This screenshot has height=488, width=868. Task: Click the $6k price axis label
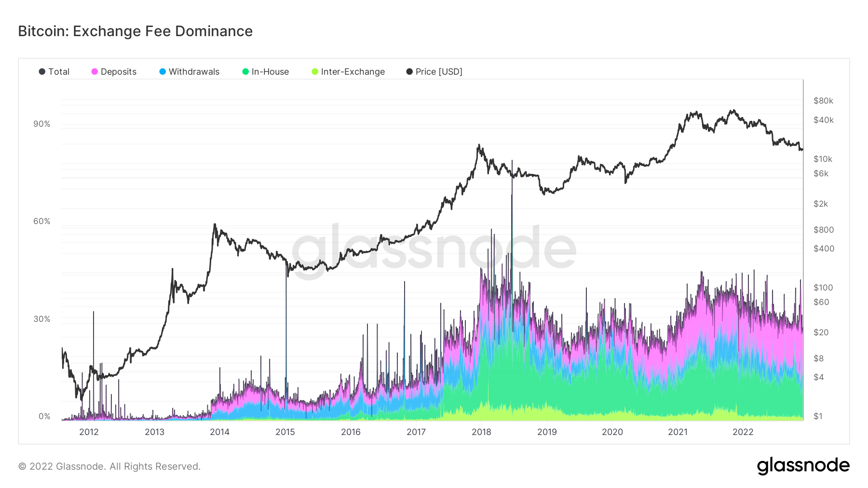click(x=821, y=174)
